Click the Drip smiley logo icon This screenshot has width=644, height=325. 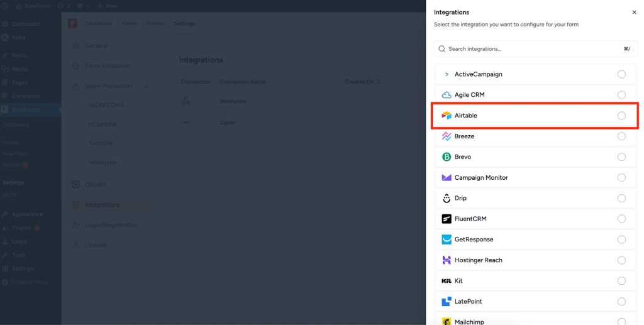click(447, 198)
